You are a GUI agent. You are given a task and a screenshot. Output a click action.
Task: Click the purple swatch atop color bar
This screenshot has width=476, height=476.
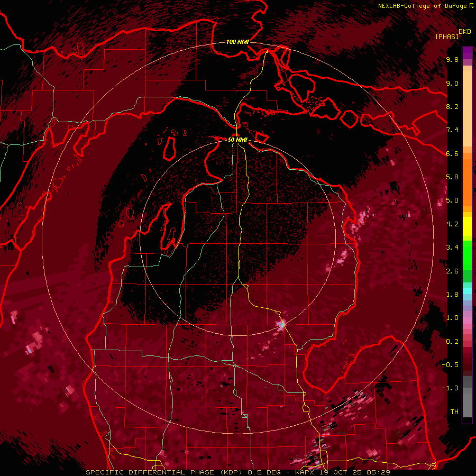pos(467,53)
